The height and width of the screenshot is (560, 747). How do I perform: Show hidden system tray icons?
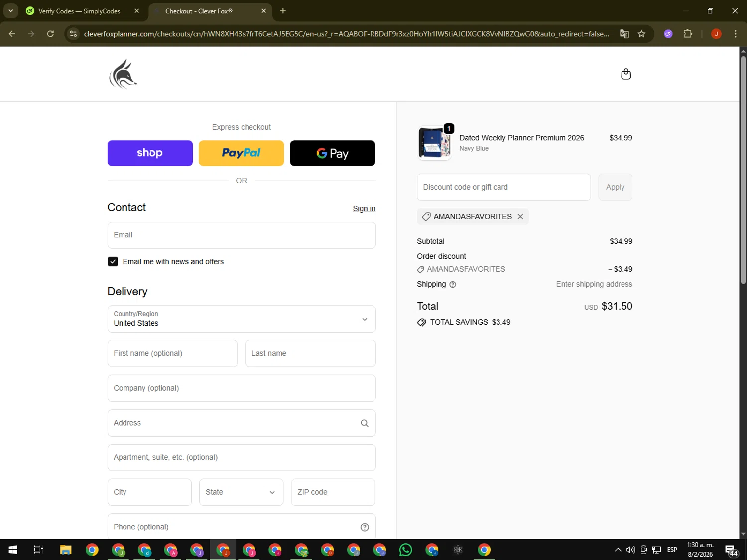coord(618,550)
